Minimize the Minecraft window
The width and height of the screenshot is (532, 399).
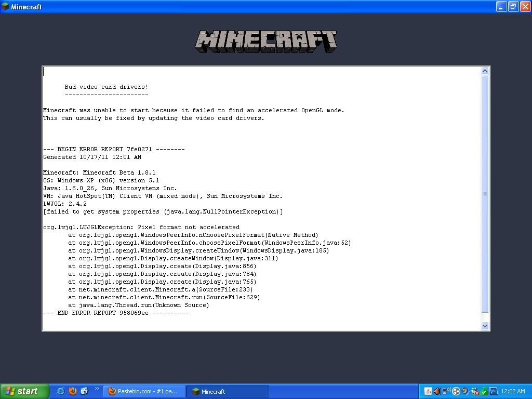pos(501,6)
